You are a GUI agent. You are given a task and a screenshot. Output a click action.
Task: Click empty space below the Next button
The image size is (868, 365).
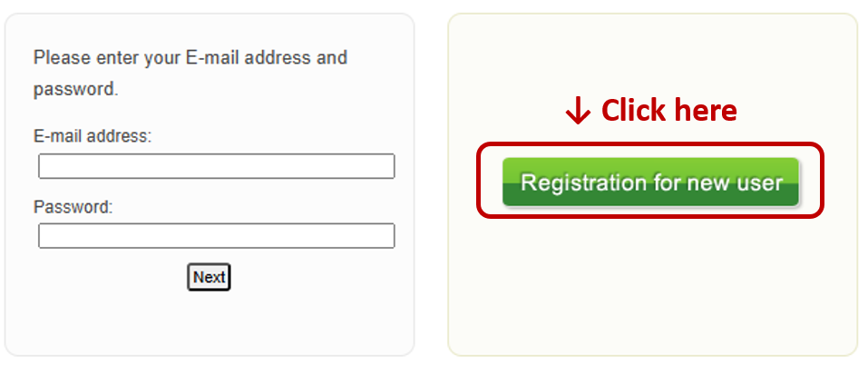(x=209, y=322)
